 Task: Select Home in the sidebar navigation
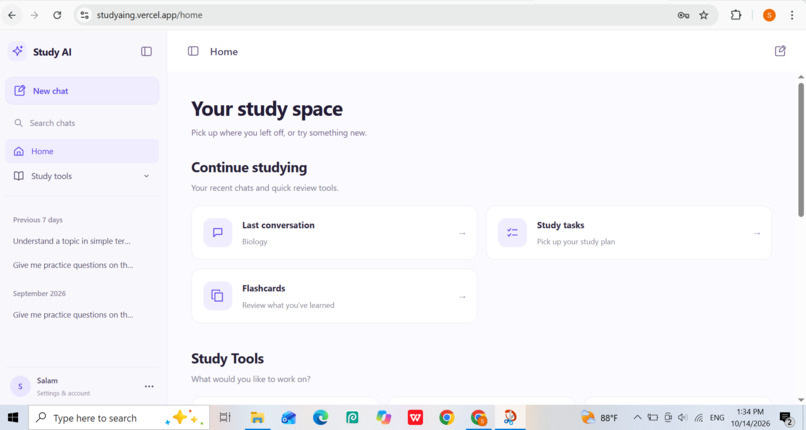click(x=82, y=151)
